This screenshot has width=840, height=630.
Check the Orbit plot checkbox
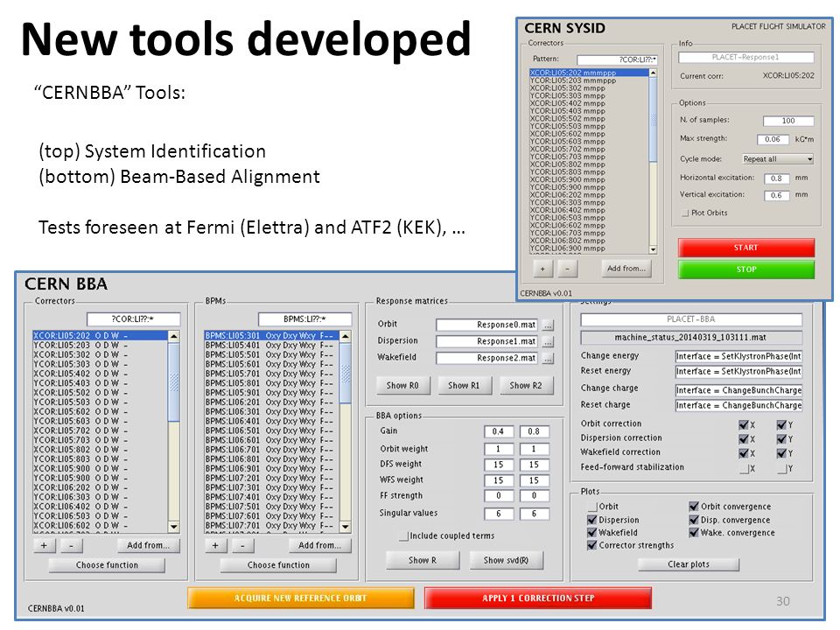(x=592, y=507)
